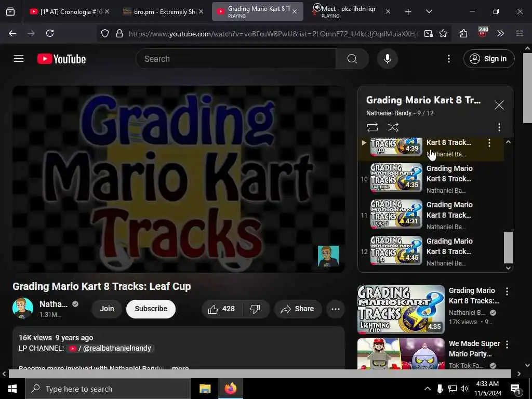
Task: Open recommended Lightning Cup video thumbnail
Action: [401, 310]
